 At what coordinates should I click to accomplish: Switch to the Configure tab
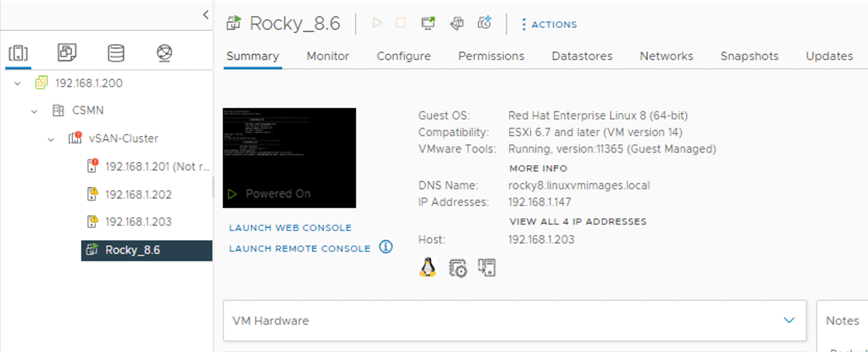click(404, 56)
